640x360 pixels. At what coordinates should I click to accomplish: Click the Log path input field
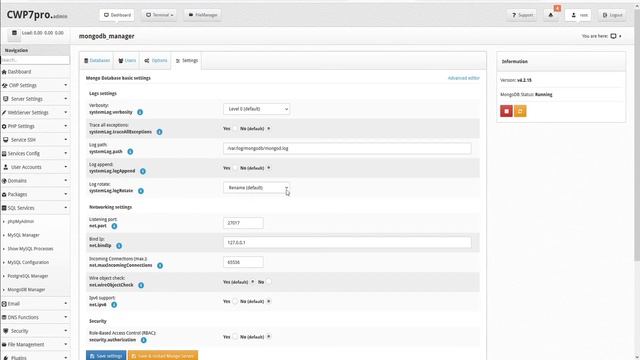347,148
